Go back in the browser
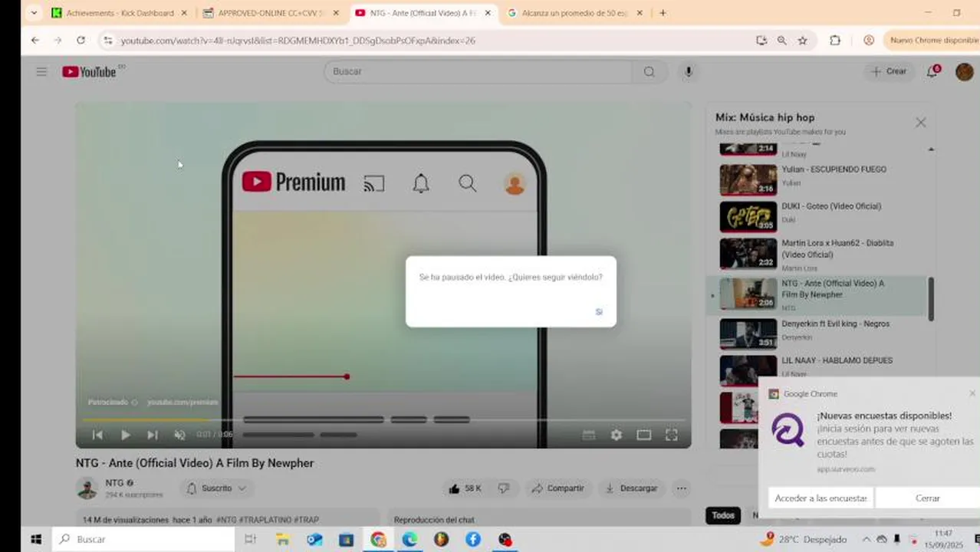This screenshot has height=552, width=980. 35,41
